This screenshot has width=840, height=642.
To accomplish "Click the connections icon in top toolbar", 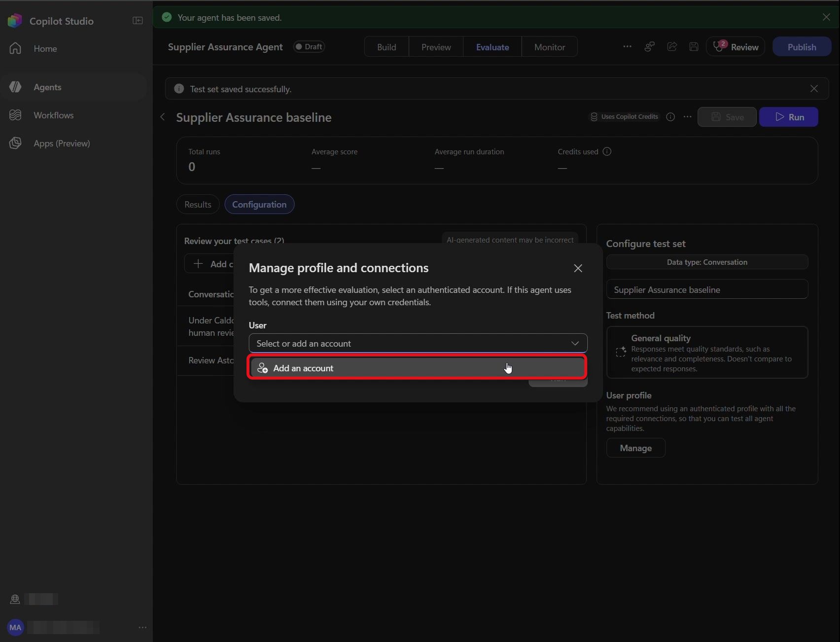I will coord(650,46).
